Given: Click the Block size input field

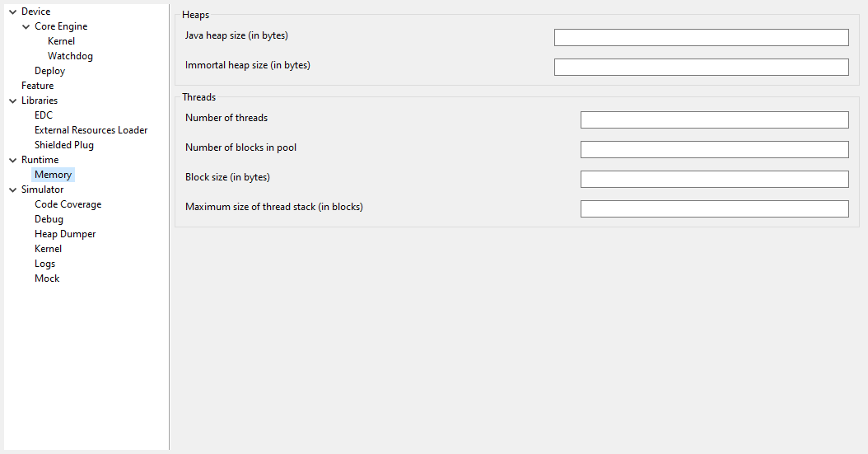Looking at the screenshot, I should pyautogui.click(x=714, y=180).
